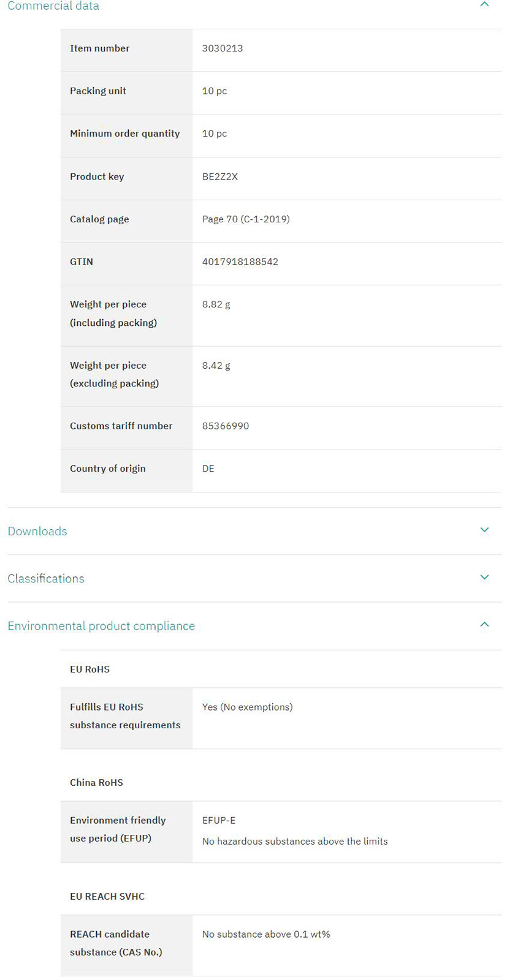Viewport: 507px width, 980px height.
Task: Open the Classifications heading
Action: click(46, 578)
